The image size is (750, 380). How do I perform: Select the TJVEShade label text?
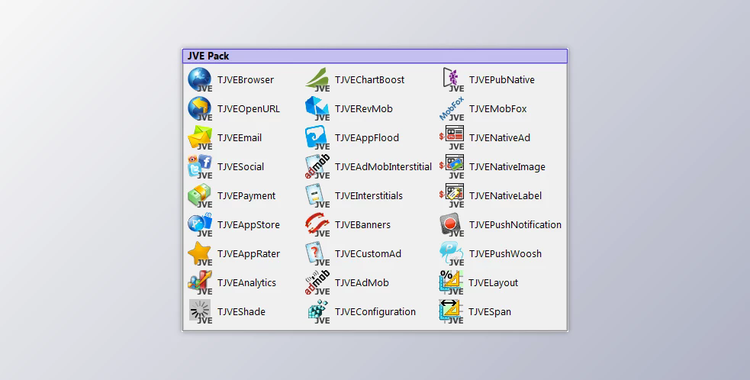241,312
